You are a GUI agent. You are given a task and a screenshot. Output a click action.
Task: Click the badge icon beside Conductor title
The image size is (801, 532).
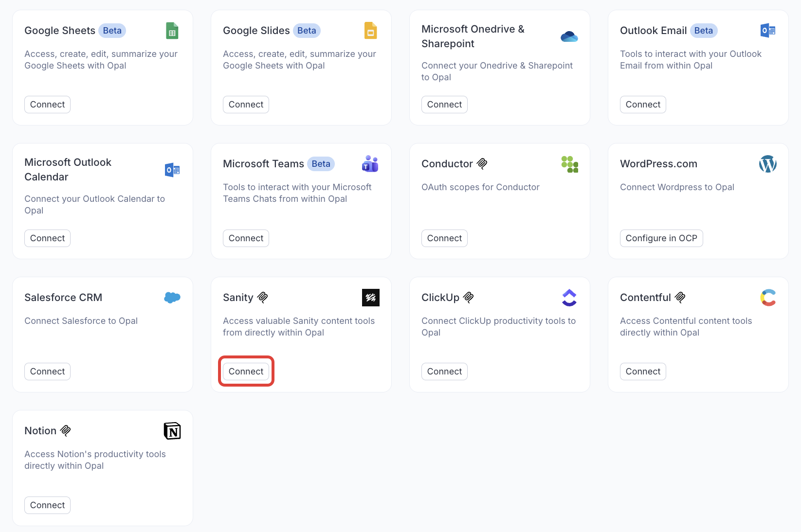[x=482, y=164]
